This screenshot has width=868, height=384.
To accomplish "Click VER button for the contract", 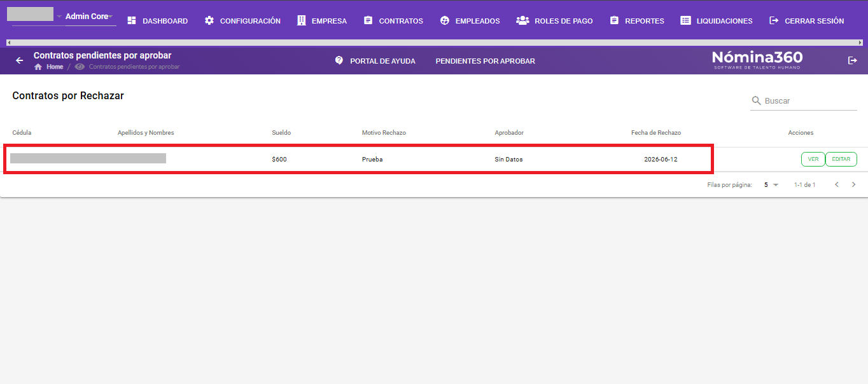I will (813, 160).
